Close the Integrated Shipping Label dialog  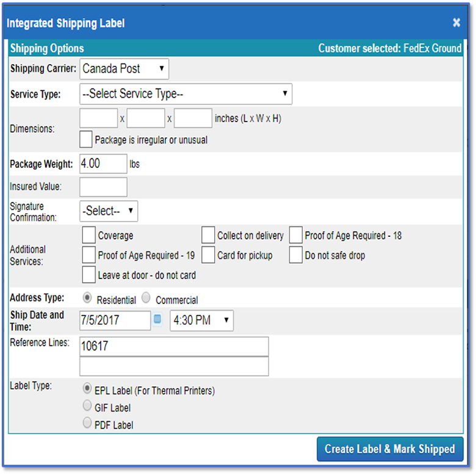pos(456,23)
